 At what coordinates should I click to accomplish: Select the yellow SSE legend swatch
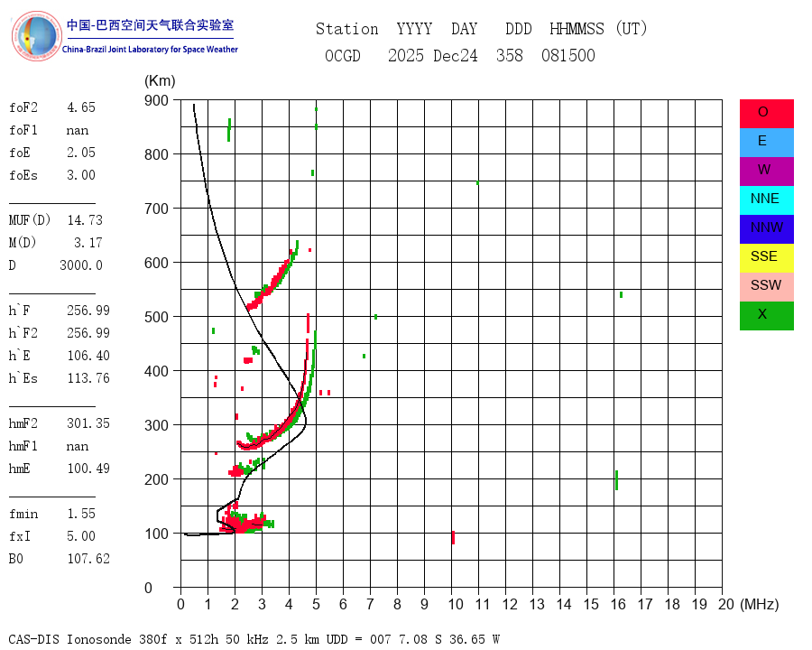point(766,258)
